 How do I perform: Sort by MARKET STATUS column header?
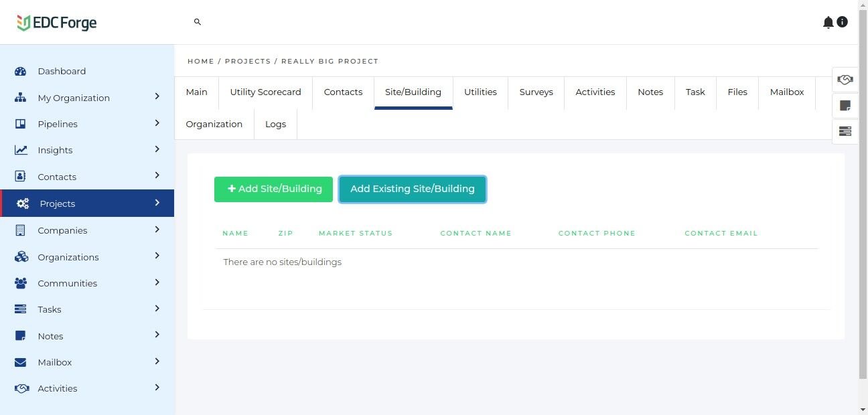(x=356, y=233)
